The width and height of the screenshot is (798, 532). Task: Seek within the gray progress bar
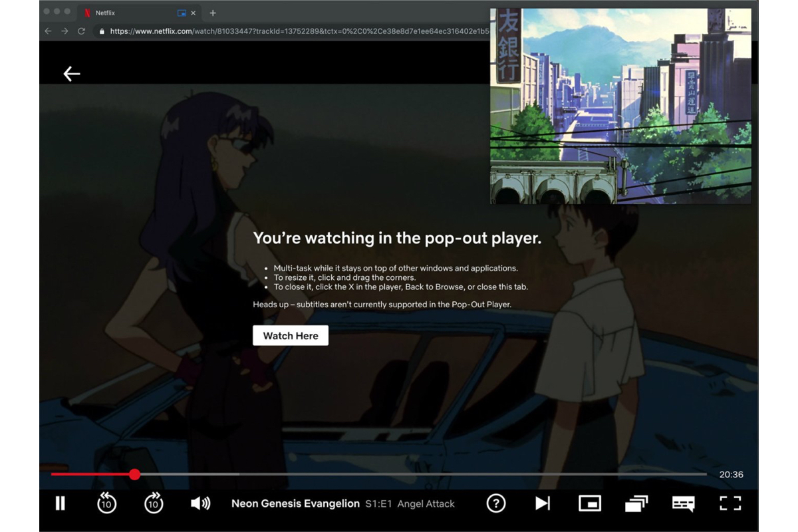[379, 474]
